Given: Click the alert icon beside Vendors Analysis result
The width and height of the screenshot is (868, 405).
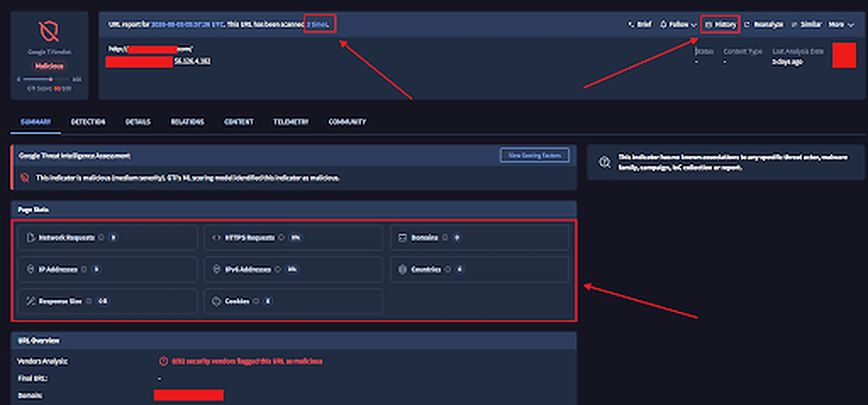Looking at the screenshot, I should (163, 361).
